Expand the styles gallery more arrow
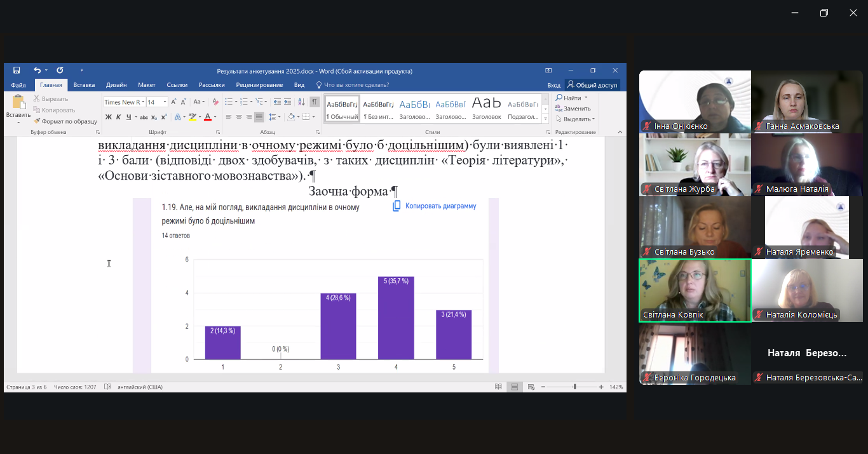Viewport: 868px width, 454px height. pyautogui.click(x=545, y=119)
